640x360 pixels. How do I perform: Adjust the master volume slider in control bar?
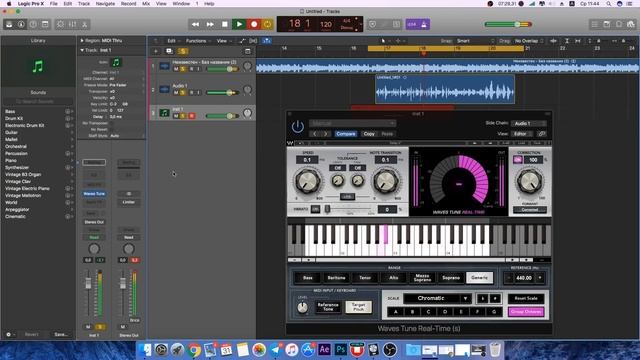[x=508, y=24]
